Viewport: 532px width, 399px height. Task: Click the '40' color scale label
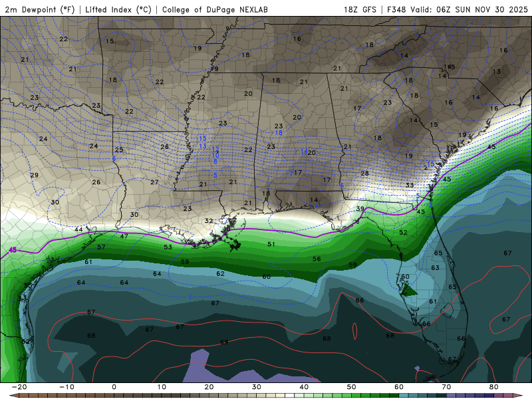coord(304,387)
